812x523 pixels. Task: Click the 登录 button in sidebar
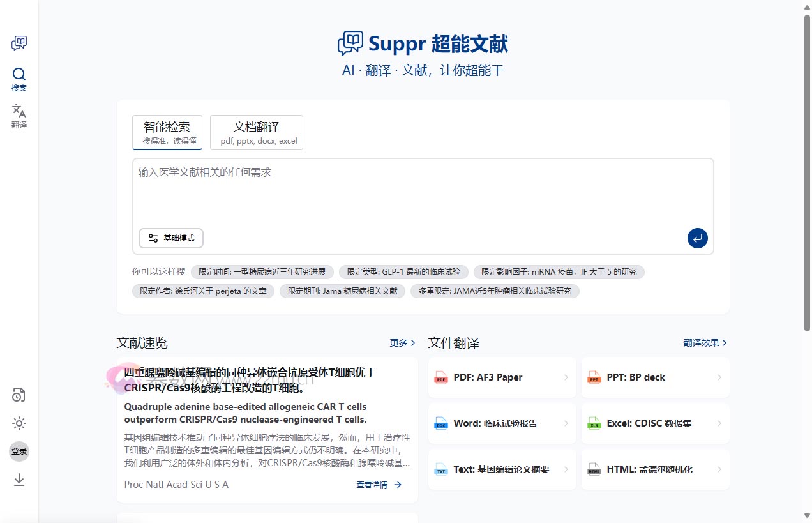(19, 451)
